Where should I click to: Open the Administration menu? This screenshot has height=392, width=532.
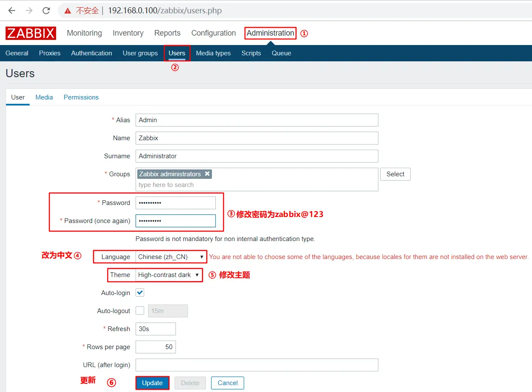point(270,33)
